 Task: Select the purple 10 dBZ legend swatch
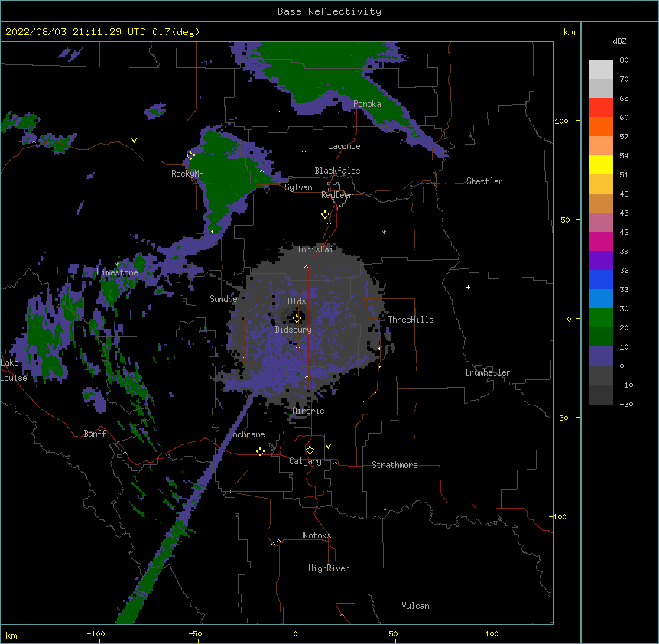coord(601,356)
